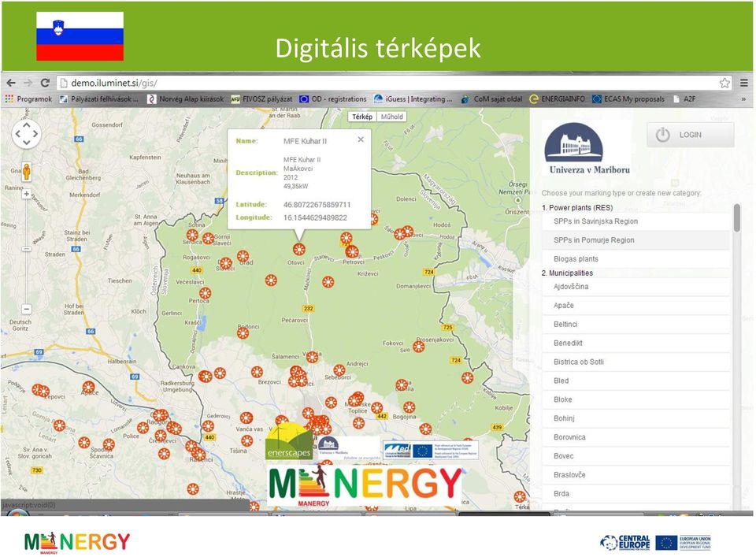Image resolution: width=756 pixels, height=557 pixels.
Task: Click the marker at Apače
Action: click(x=88, y=387)
